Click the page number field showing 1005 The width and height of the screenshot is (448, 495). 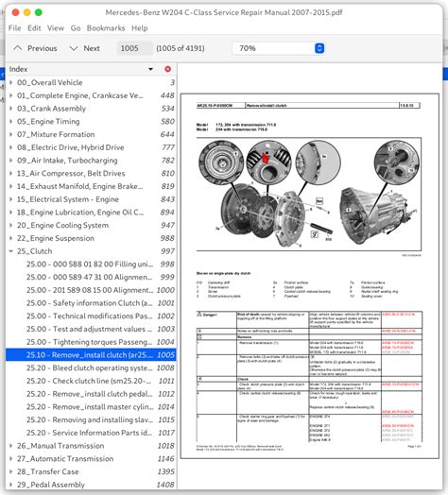(x=134, y=48)
